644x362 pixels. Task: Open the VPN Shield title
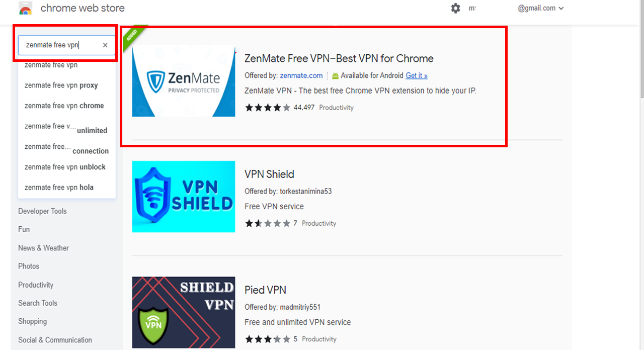[269, 174]
